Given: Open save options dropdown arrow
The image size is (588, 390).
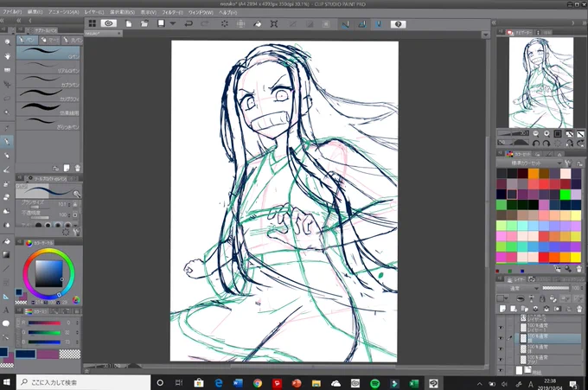Looking at the screenshot, I should pyautogui.click(x=172, y=23).
